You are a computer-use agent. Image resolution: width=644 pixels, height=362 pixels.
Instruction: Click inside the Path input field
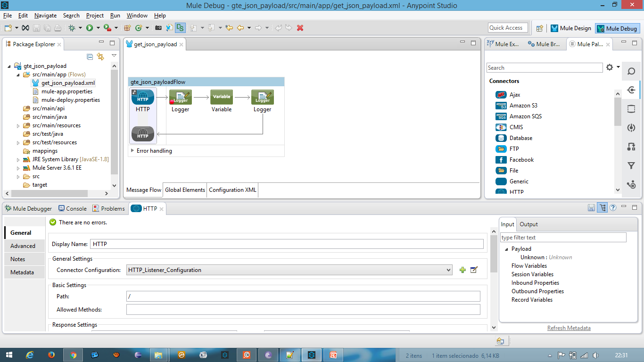[x=302, y=296]
